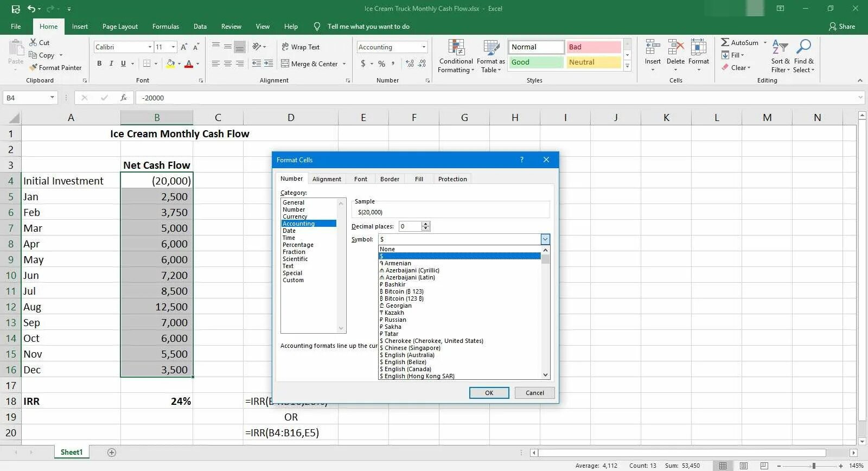Open the Merge & Center dropdown arrow
The image size is (868, 471).
344,63
